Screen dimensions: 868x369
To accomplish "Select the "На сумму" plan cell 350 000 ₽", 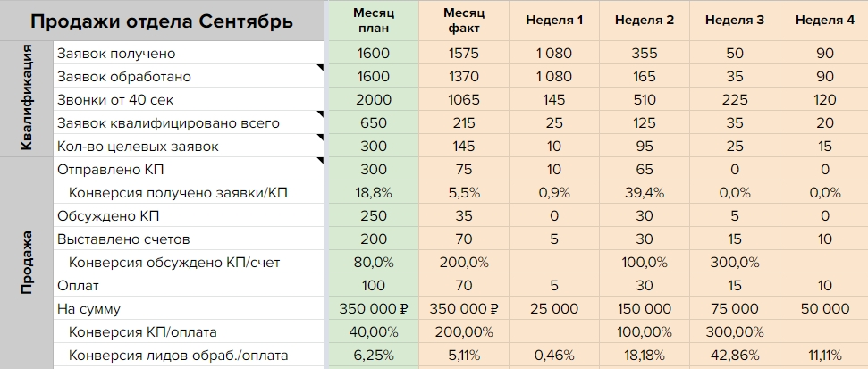I will pos(373,309).
